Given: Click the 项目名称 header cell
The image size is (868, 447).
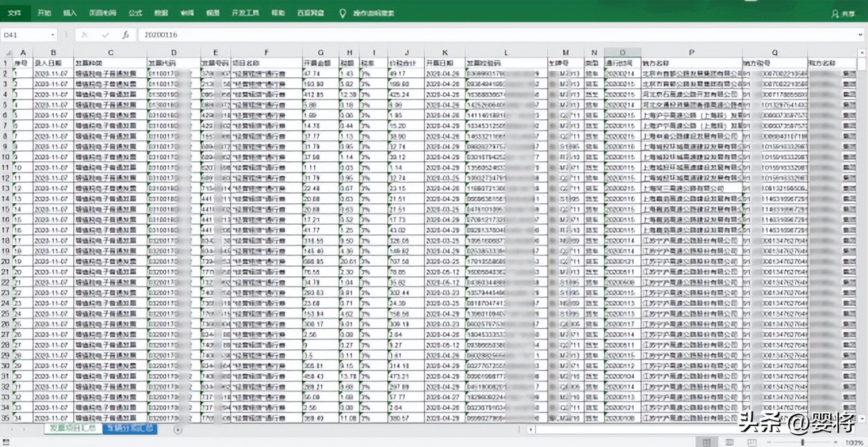Looking at the screenshot, I should tap(266, 62).
